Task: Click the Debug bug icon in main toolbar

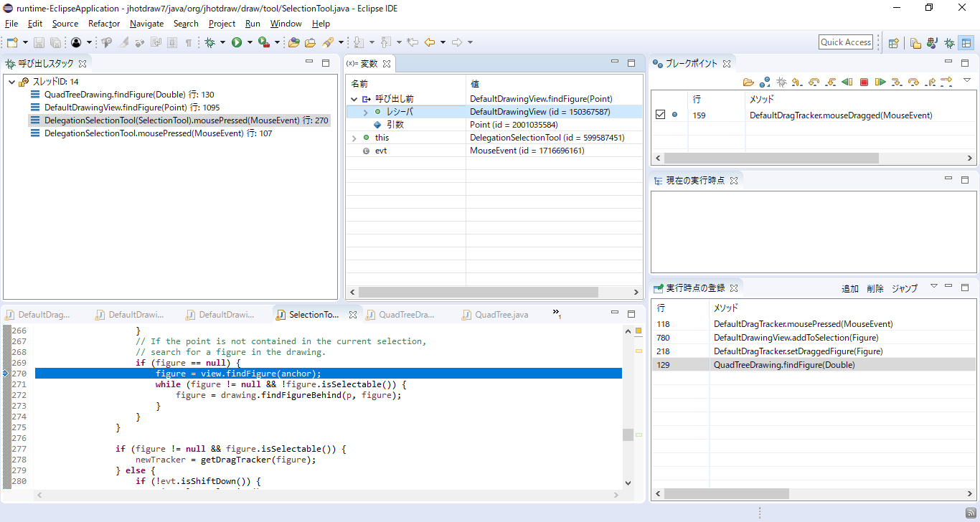Action: (x=209, y=42)
